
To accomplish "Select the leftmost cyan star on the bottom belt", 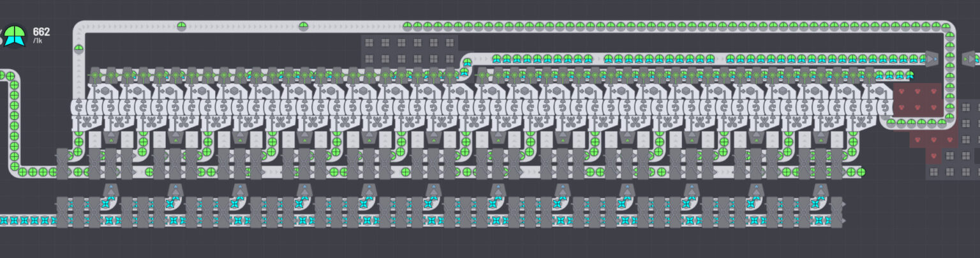I will (x=4, y=220).
